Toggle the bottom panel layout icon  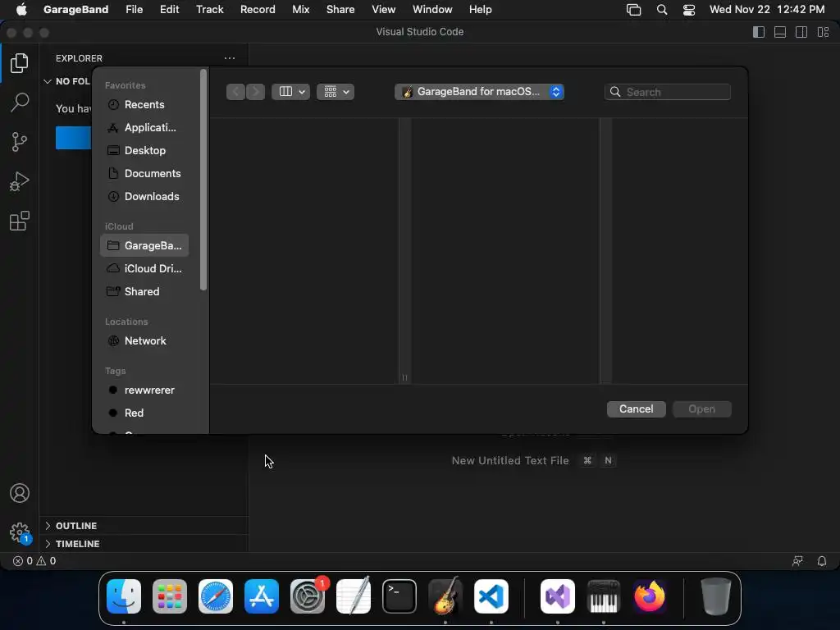tap(780, 32)
